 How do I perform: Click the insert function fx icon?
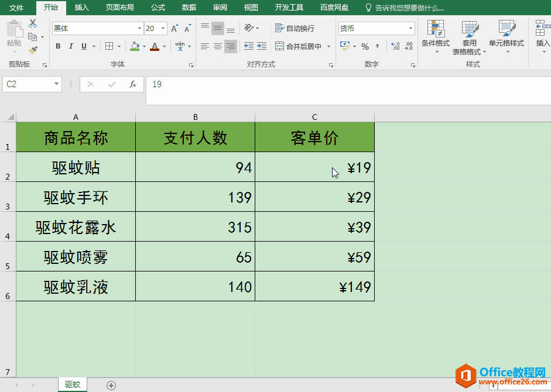click(133, 84)
